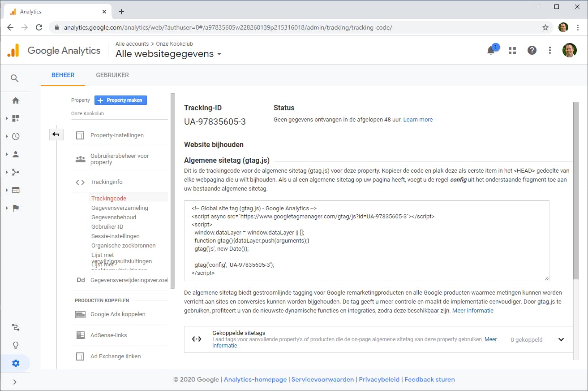Open Gebruiker-ID settings
Image resolution: width=588 pixels, height=391 pixels.
107,227
